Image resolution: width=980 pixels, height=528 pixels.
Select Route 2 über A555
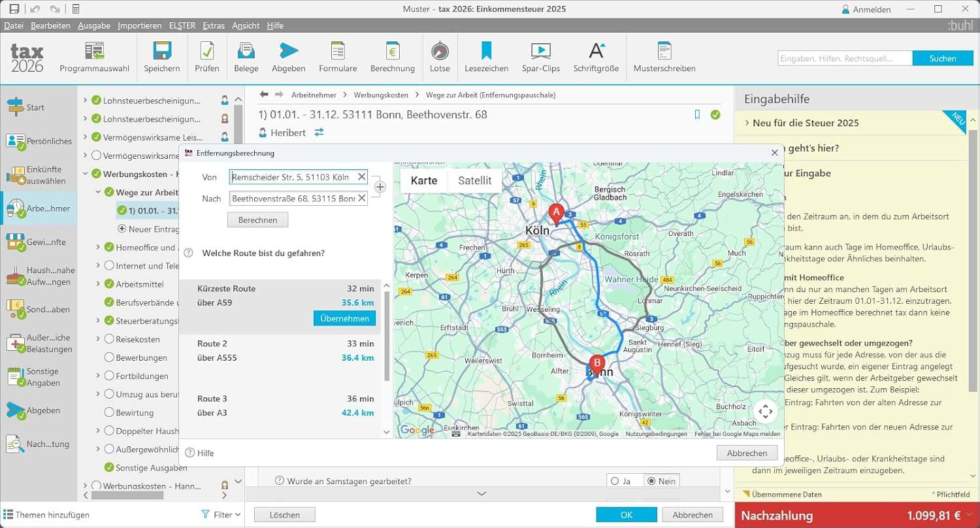286,351
